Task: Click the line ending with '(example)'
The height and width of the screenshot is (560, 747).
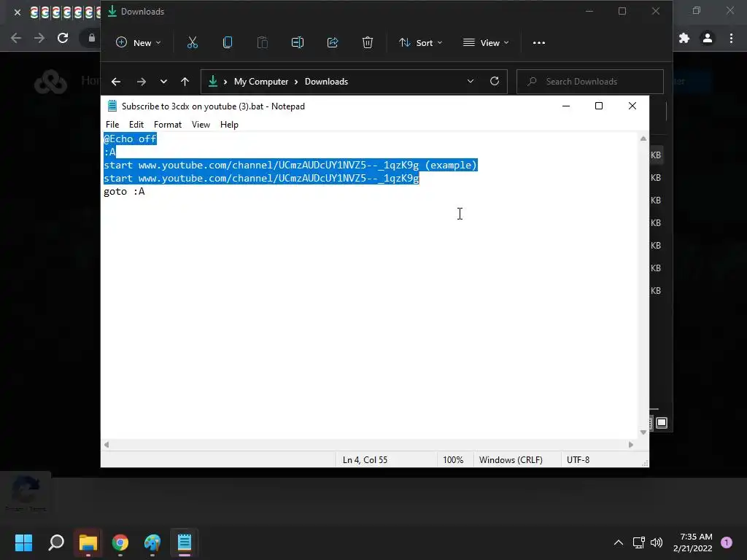Action: coord(290,166)
